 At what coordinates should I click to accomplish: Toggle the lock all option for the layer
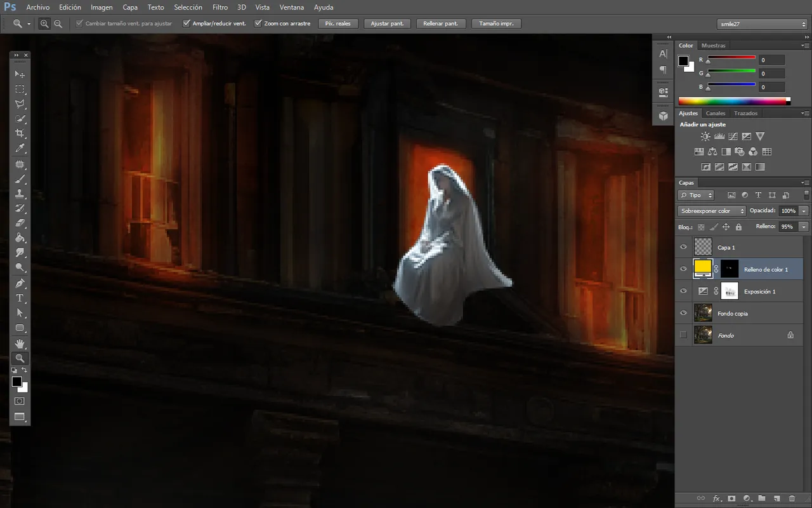pos(738,227)
